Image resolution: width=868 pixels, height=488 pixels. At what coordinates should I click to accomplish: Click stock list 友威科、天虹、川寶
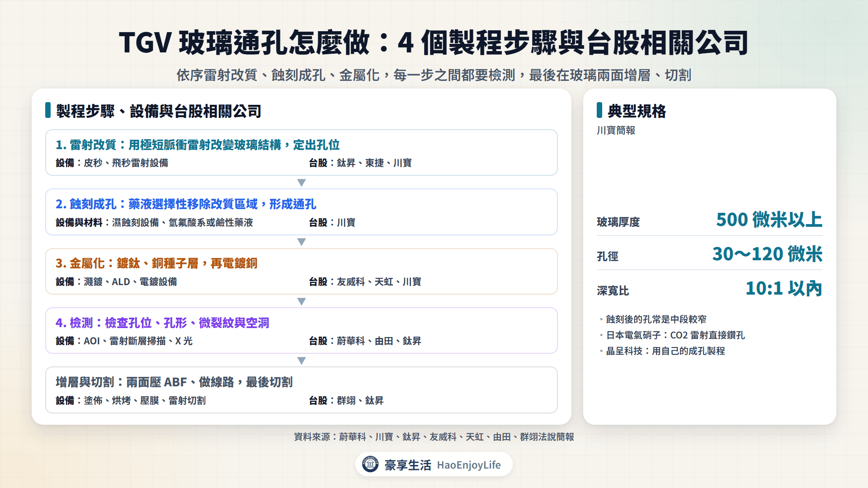click(379, 282)
